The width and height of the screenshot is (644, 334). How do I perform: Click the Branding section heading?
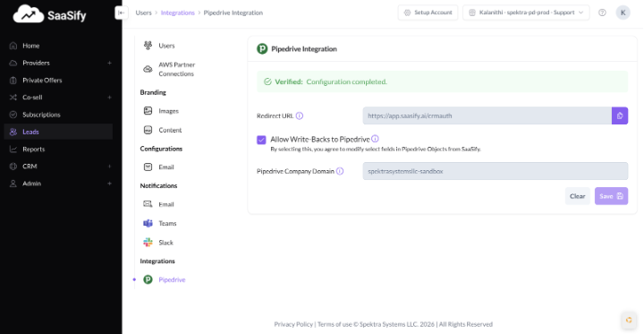click(x=153, y=92)
